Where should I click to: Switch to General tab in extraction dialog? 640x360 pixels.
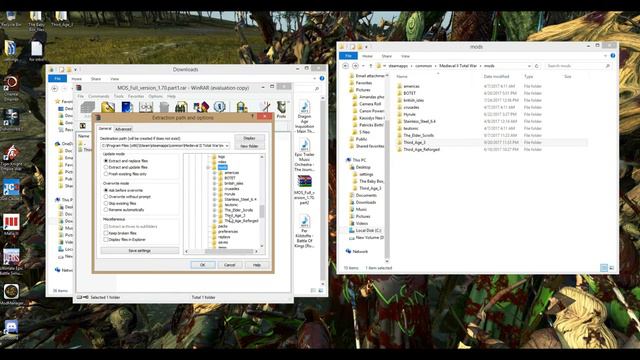point(105,129)
